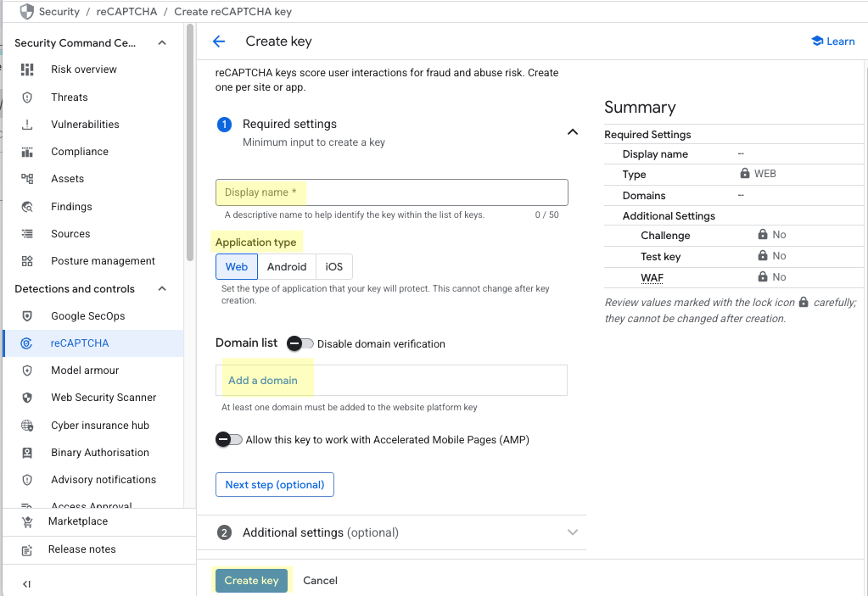Click the Sources icon
This screenshot has width=868, height=596.
27,233
